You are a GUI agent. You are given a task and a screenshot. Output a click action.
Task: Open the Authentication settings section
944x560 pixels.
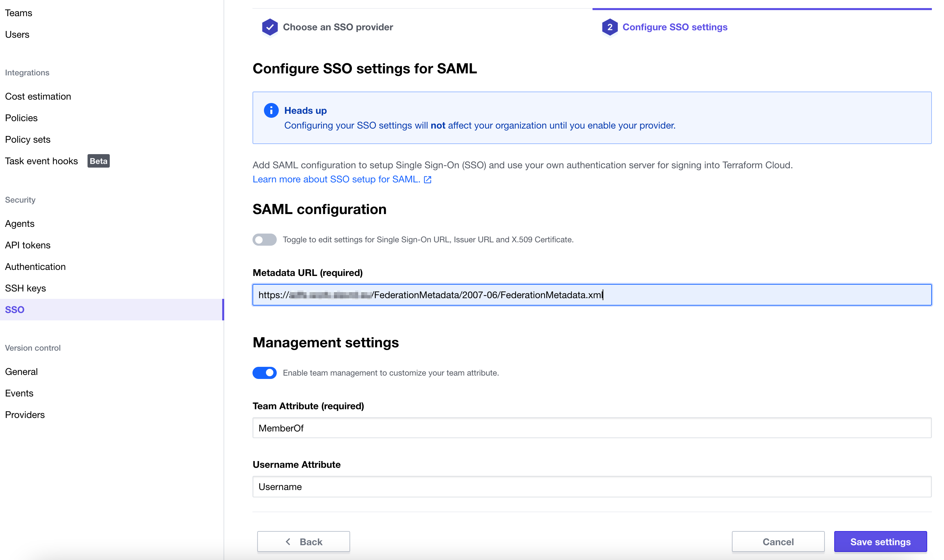tap(35, 266)
